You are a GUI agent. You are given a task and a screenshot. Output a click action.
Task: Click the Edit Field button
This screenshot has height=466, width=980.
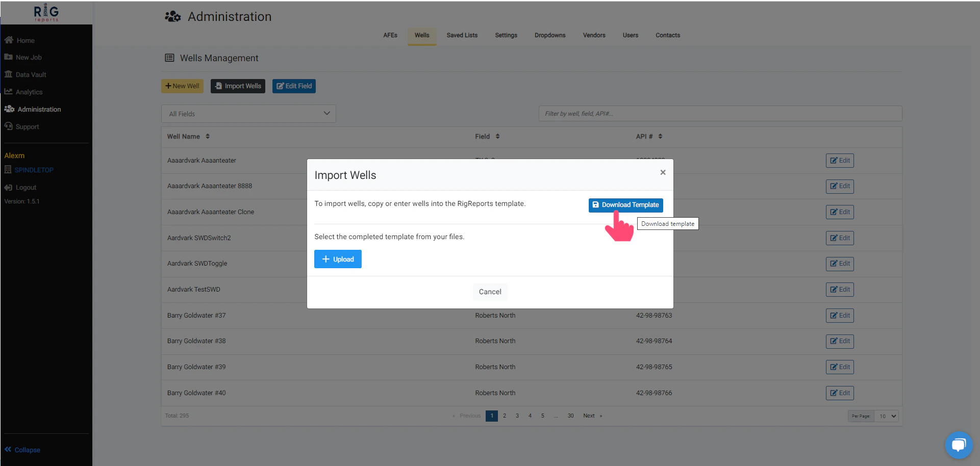click(294, 86)
